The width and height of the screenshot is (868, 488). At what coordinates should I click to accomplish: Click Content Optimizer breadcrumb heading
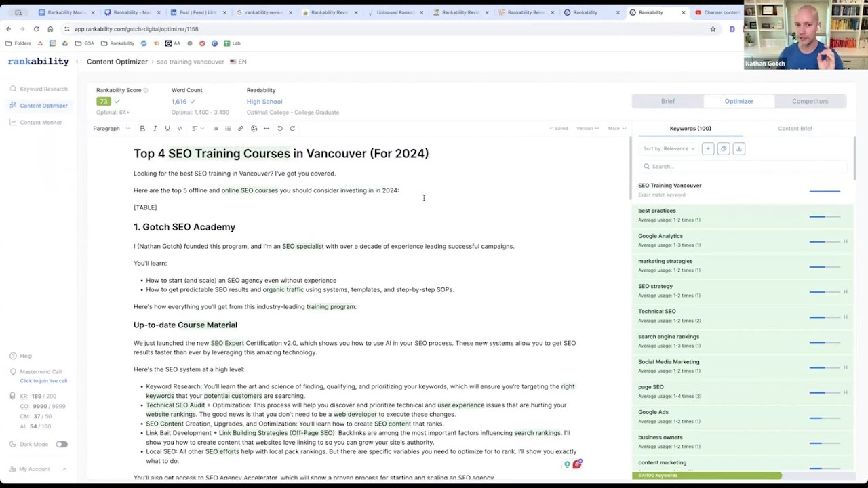(x=117, y=62)
